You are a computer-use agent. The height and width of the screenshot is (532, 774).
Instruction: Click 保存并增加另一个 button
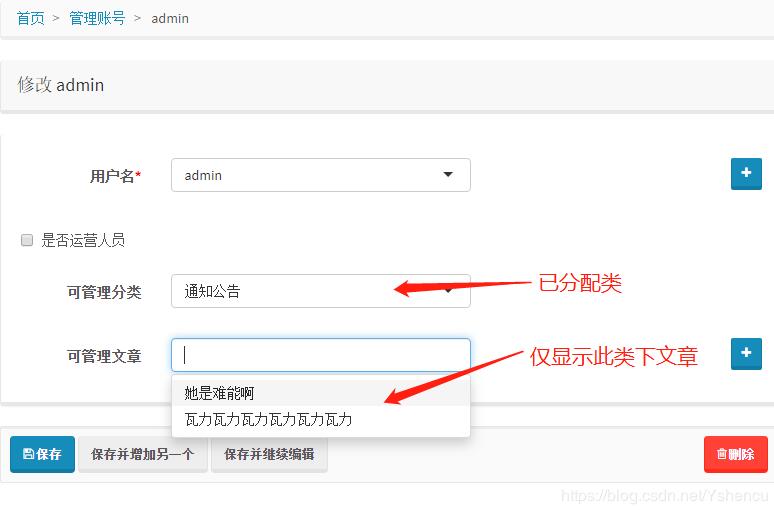click(143, 454)
